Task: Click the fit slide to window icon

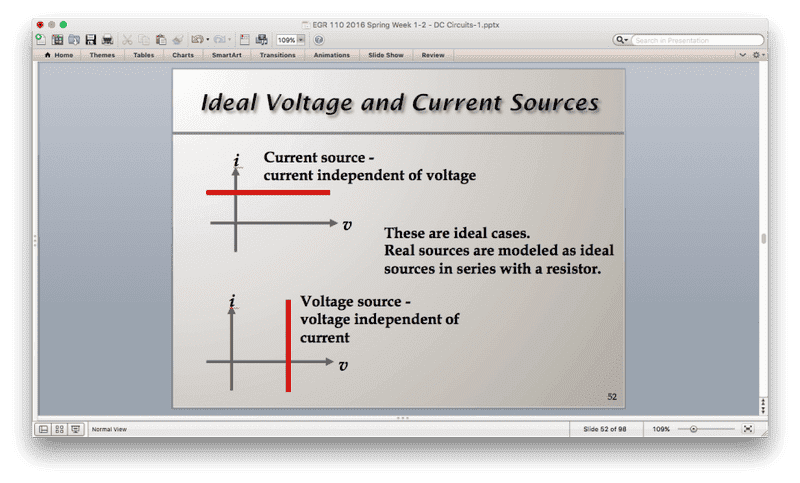Action: pyautogui.click(x=747, y=429)
